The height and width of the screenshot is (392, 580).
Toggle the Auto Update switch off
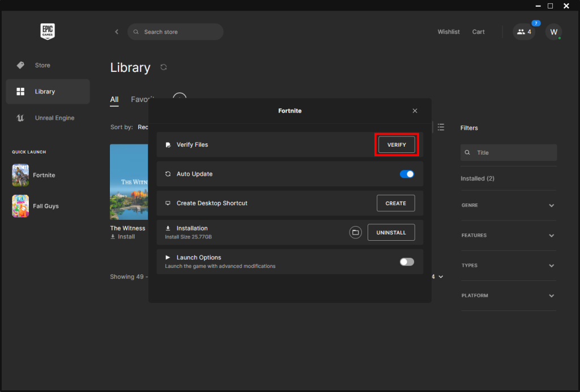pos(407,174)
